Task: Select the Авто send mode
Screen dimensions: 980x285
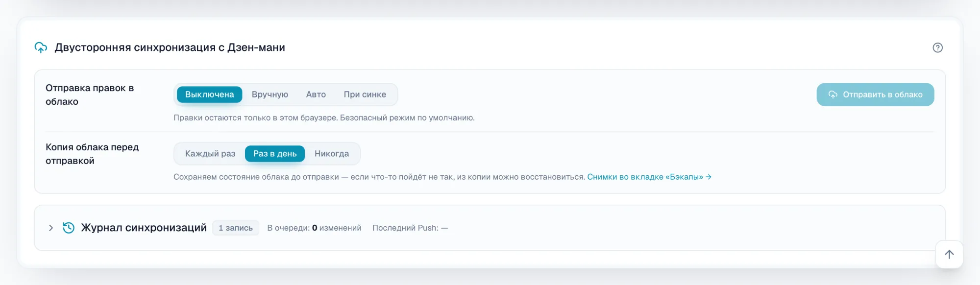Action: click(316, 95)
